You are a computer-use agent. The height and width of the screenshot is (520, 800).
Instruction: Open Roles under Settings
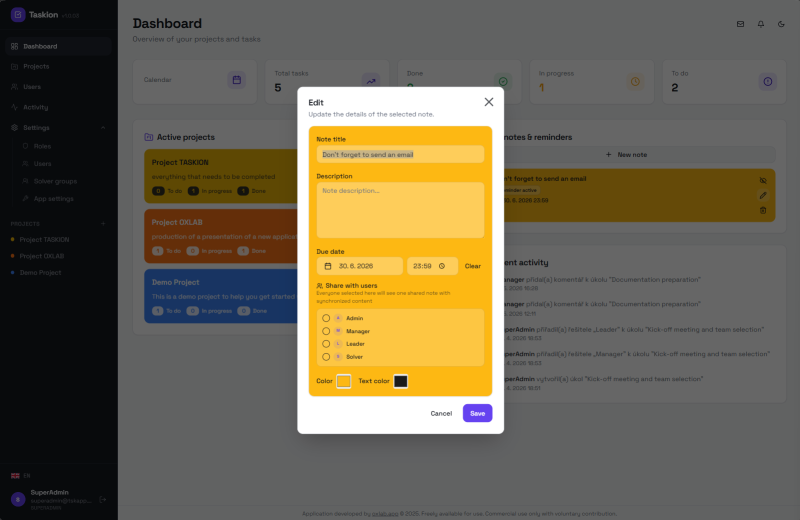[42, 146]
